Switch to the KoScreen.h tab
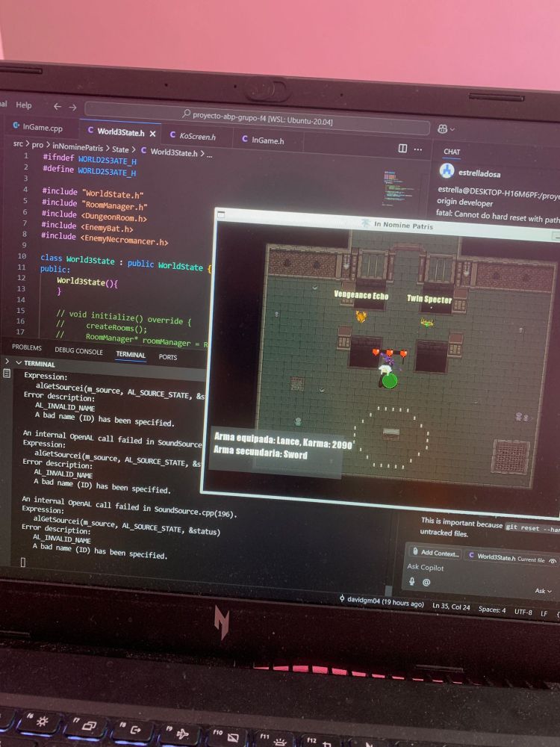The height and width of the screenshot is (747, 560). [198, 136]
